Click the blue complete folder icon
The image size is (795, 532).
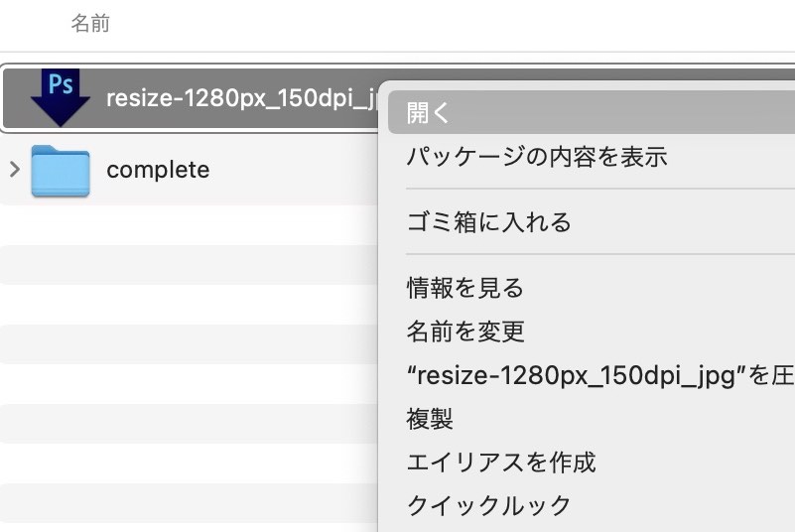coord(61,171)
